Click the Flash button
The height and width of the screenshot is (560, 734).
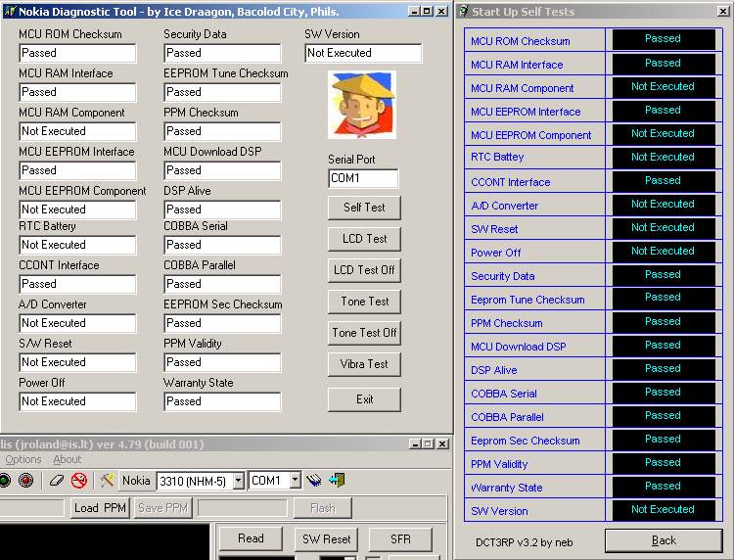[x=323, y=508]
